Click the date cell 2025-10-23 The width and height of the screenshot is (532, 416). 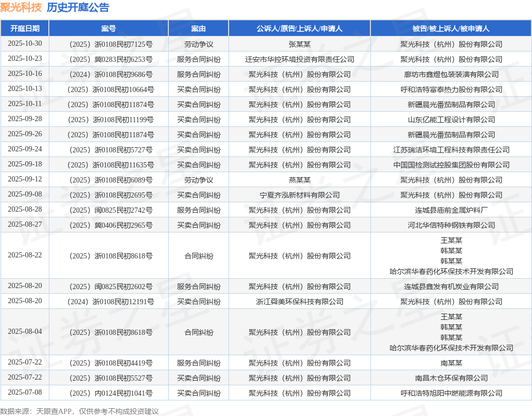click(x=25, y=59)
